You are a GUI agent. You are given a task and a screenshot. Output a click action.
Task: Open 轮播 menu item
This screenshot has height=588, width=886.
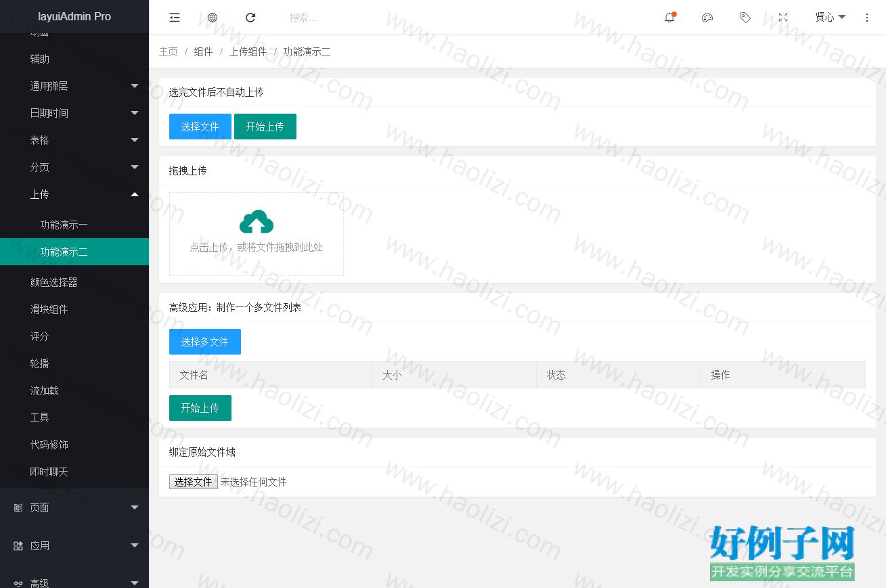[74, 363]
